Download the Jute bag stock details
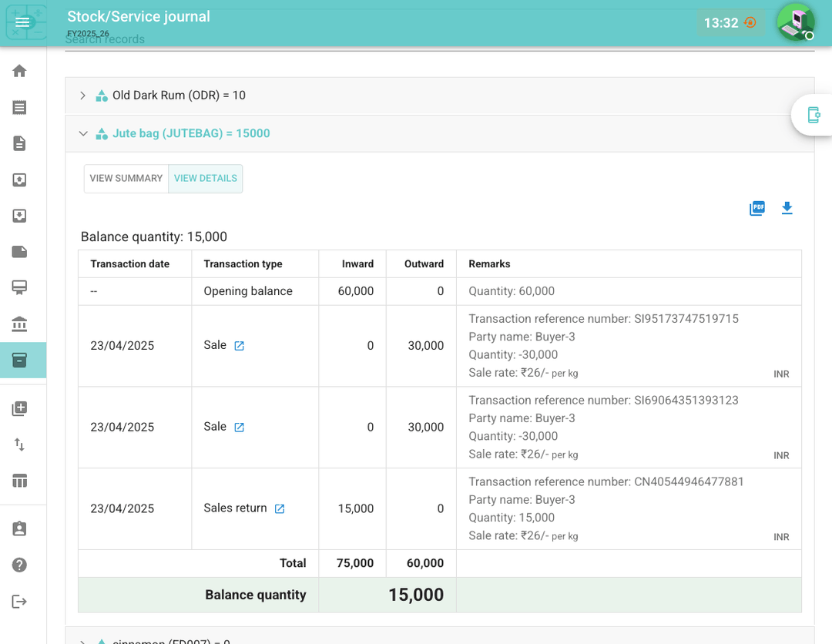 tap(787, 208)
